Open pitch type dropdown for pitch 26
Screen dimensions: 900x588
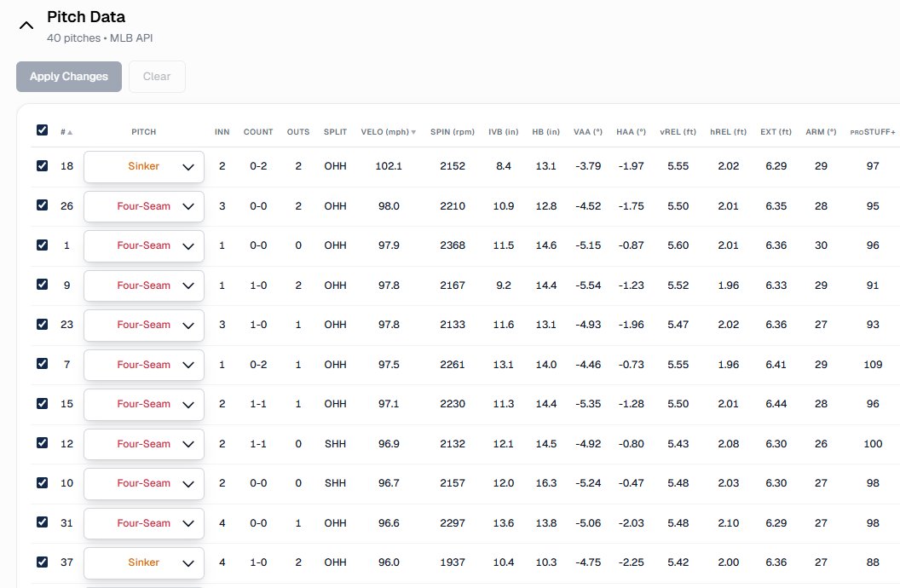click(144, 206)
